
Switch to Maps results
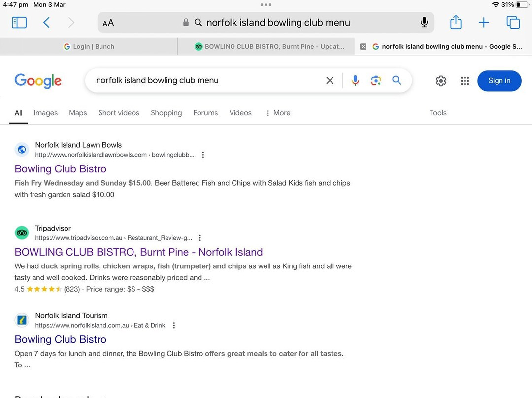tap(78, 113)
